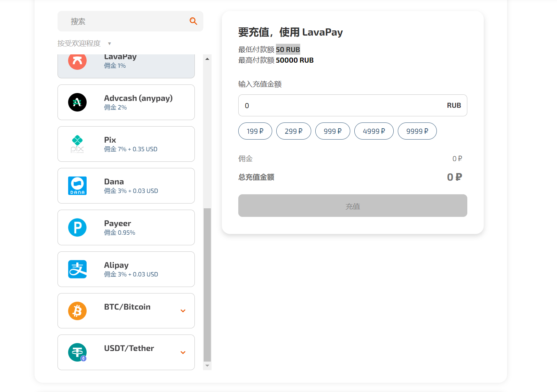Click the Payeer logo icon

pyautogui.click(x=77, y=227)
